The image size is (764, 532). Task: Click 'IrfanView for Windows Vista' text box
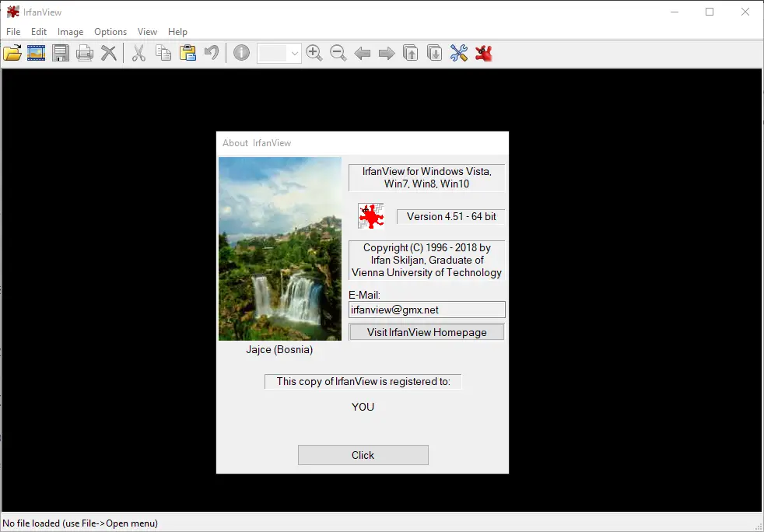[x=427, y=177]
